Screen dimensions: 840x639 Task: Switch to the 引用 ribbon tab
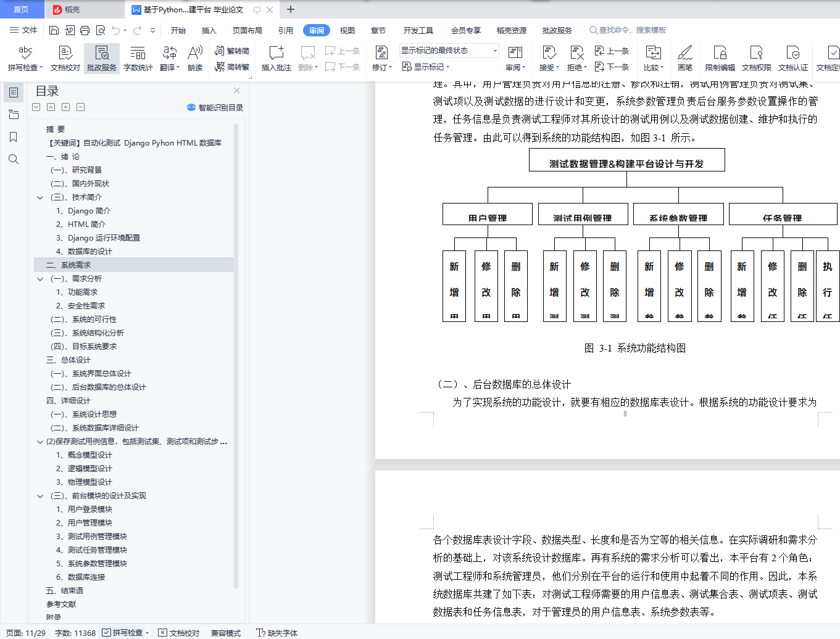pos(286,30)
